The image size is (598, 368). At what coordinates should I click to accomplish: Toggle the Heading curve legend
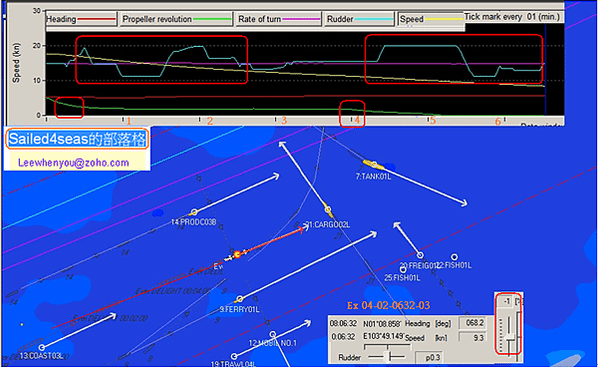[x=81, y=19]
